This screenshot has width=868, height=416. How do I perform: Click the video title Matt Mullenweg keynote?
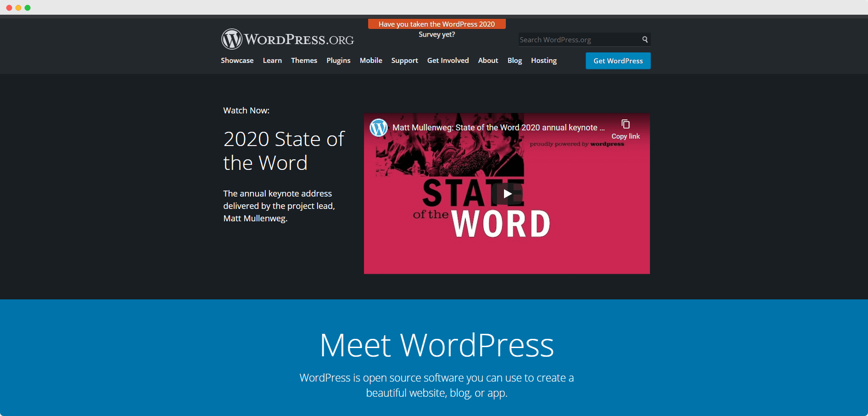point(498,128)
